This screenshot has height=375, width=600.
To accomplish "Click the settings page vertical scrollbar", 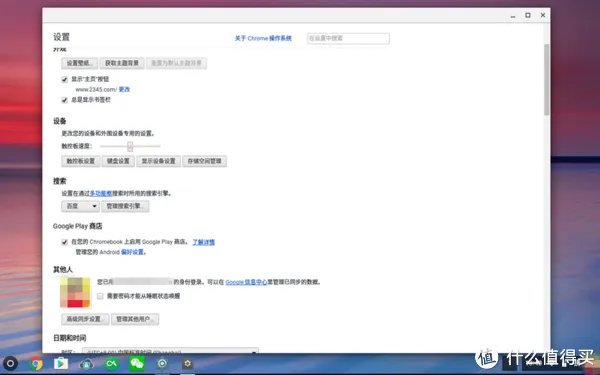I will point(547,80).
